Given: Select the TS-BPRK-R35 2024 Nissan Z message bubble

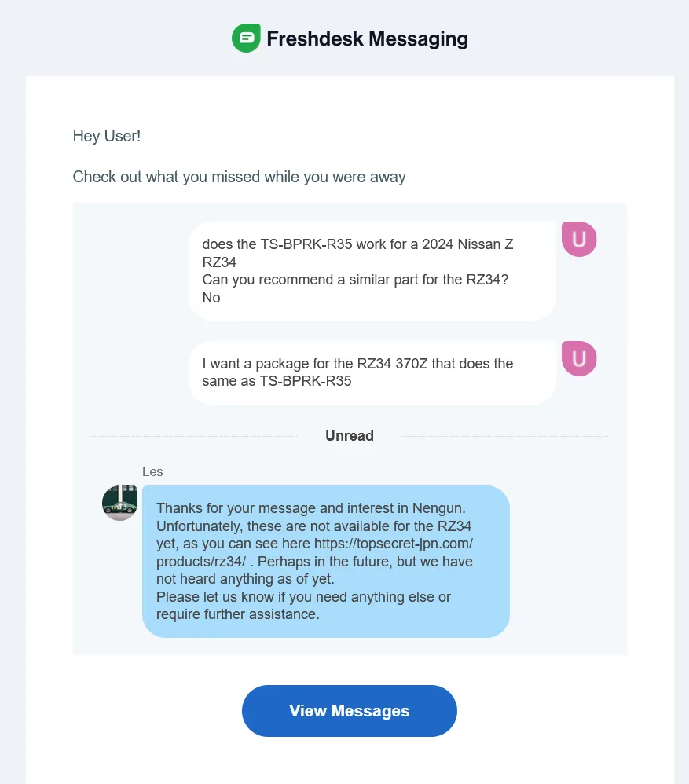Looking at the screenshot, I should pos(372,270).
